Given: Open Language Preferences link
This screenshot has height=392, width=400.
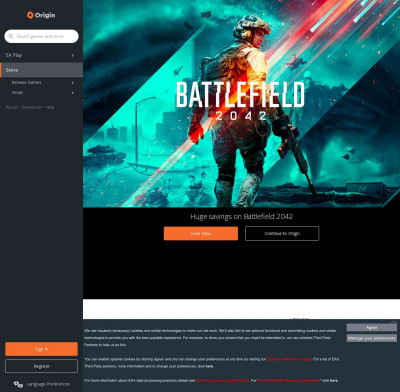Looking at the screenshot, I should click(48, 384).
